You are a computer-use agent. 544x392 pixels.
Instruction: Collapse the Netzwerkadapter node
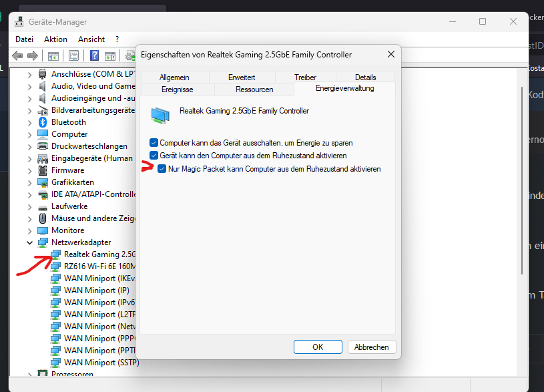click(x=30, y=242)
